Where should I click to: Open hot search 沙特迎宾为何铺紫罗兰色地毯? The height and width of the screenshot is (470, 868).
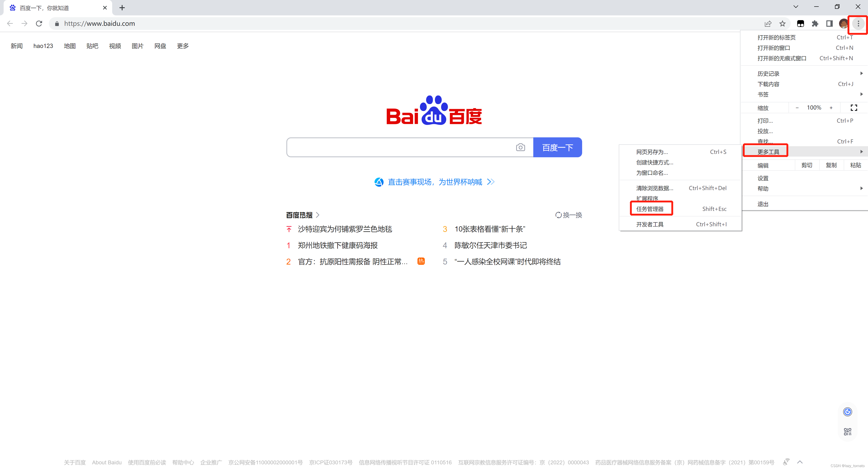point(345,229)
